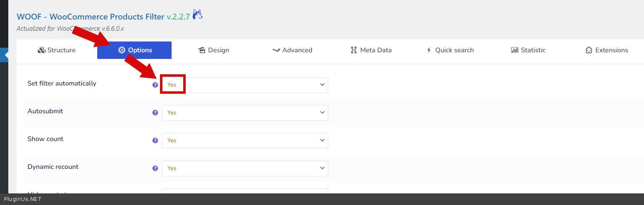The height and width of the screenshot is (205, 644).
Task: Click the cubes icon on Structure tab
Action: [x=42, y=50]
